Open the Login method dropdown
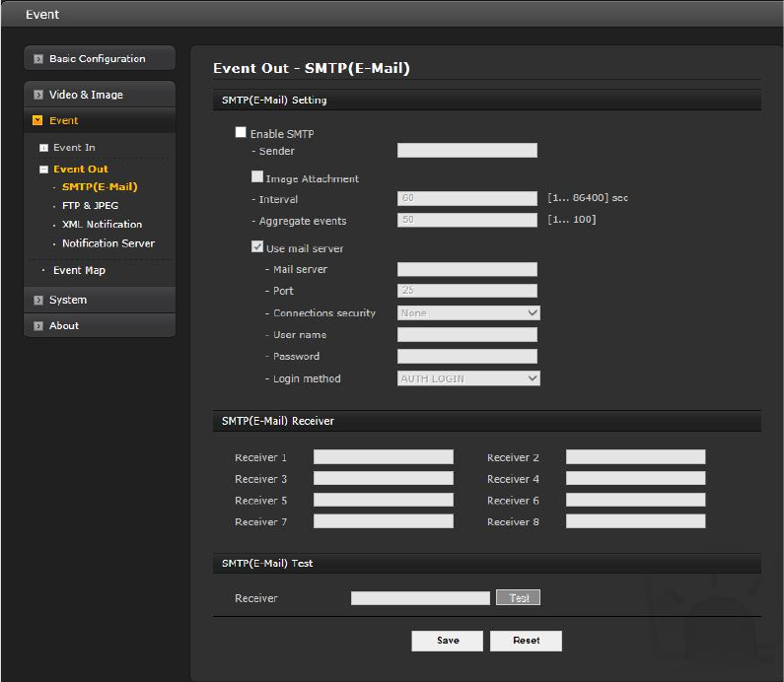The image size is (784, 682). (x=468, y=378)
